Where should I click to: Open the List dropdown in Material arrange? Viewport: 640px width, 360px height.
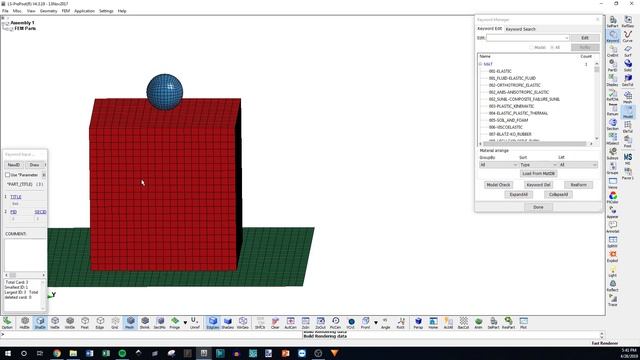click(578, 164)
